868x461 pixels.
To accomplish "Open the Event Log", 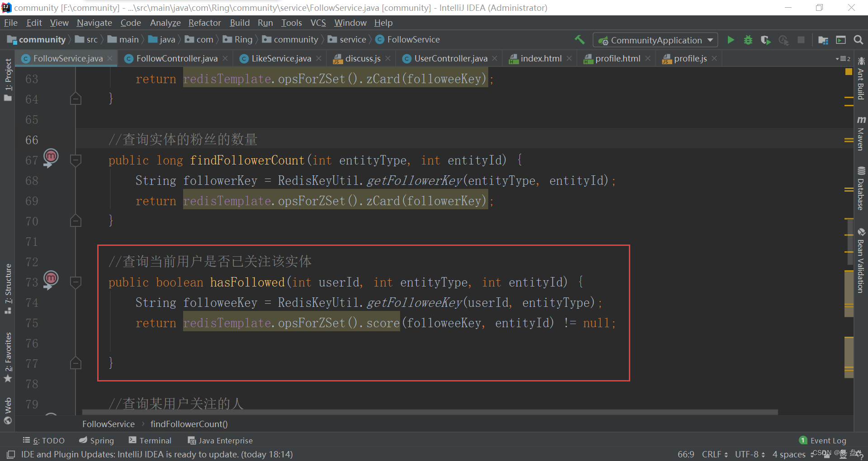I will pyautogui.click(x=823, y=440).
